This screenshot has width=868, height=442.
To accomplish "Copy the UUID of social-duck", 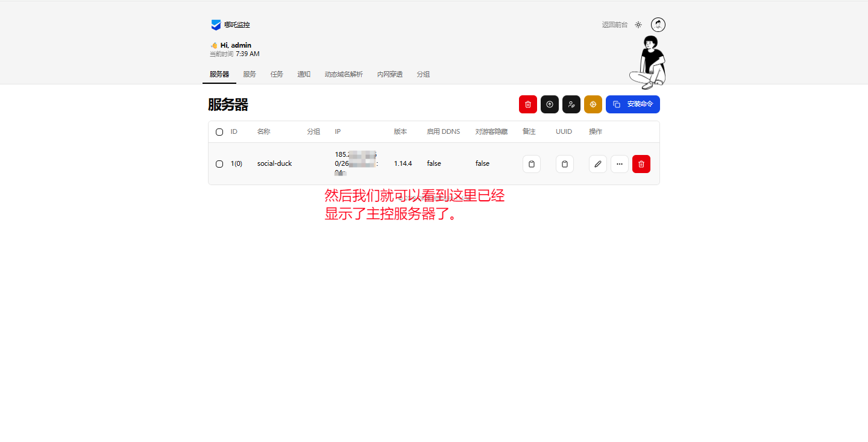I will pos(564,164).
